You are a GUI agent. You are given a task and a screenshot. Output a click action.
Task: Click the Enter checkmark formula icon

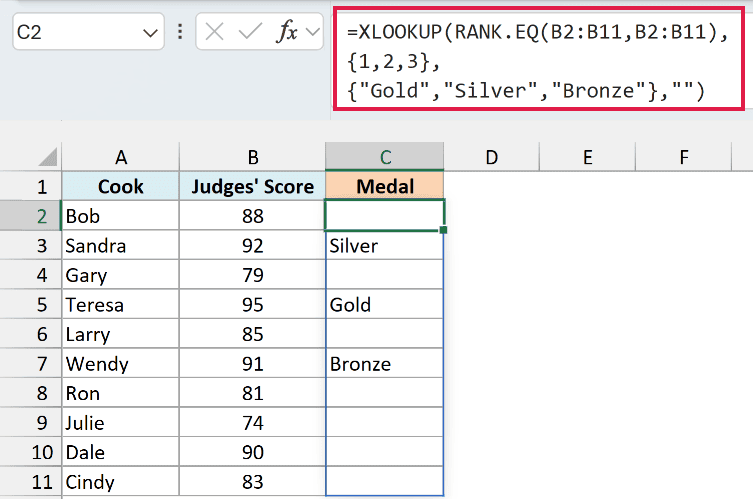(x=250, y=32)
